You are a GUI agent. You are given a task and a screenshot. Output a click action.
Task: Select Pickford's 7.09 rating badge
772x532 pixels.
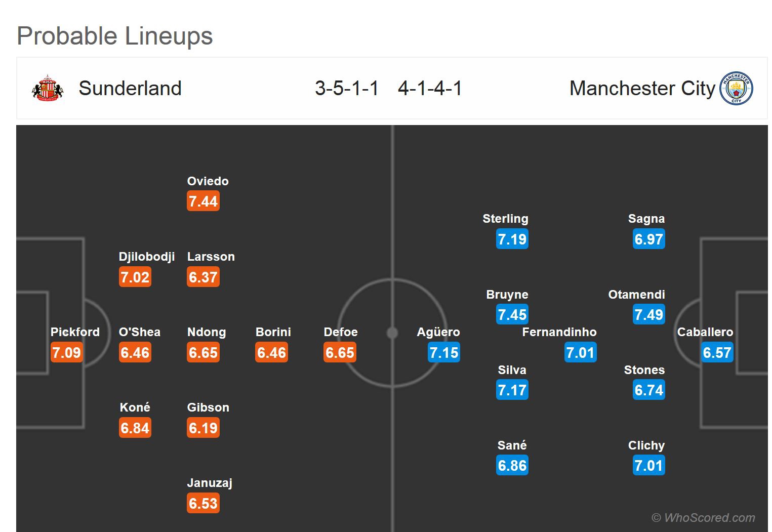click(x=66, y=352)
